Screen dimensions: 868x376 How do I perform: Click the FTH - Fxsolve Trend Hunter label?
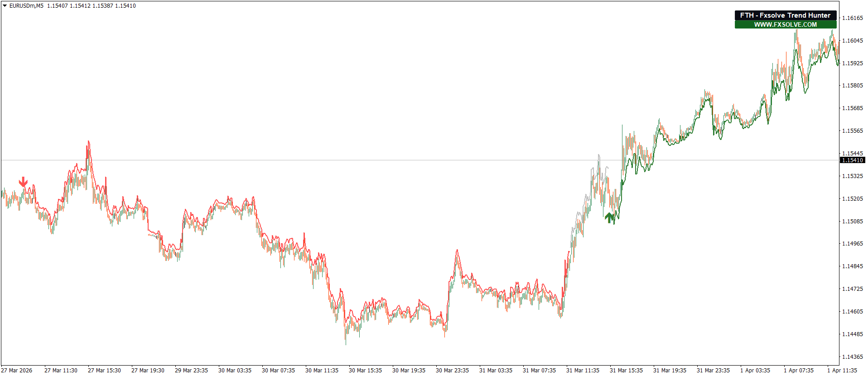tap(785, 15)
